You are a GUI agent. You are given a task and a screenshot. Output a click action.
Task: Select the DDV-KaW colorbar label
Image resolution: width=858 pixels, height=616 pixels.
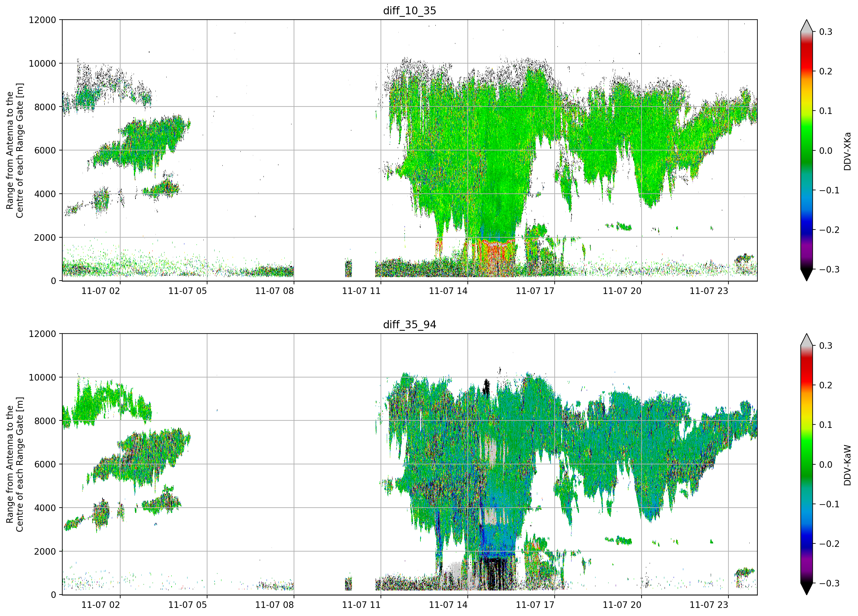847,465
